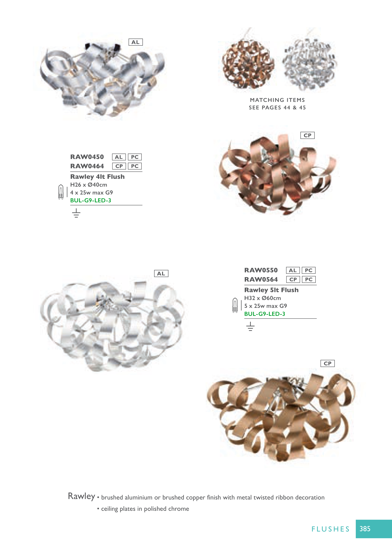Click the G9 bulb icon beside Rawley 4lt
This screenshot has width=392, height=556.
[x=61, y=192]
